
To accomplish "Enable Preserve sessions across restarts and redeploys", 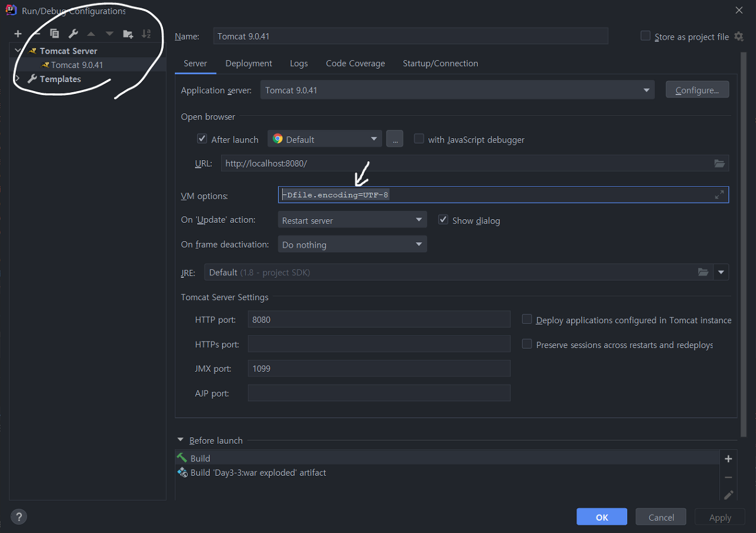I will point(527,344).
